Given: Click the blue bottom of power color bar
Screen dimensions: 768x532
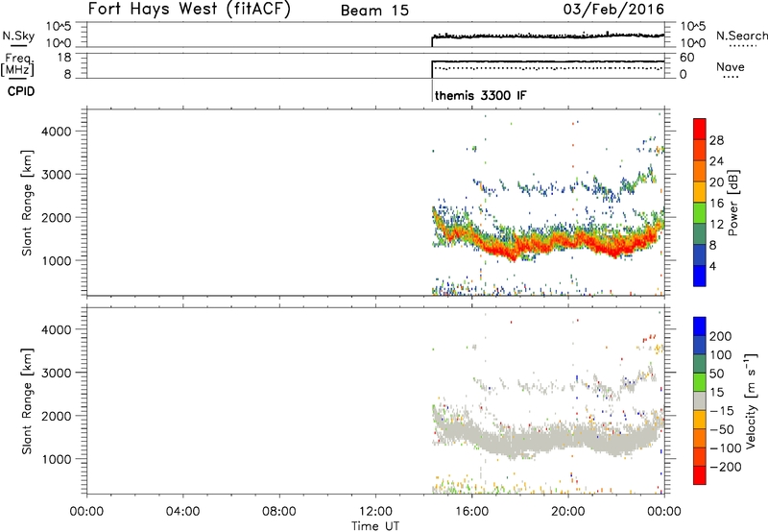Looking at the screenshot, I should click(x=700, y=276).
